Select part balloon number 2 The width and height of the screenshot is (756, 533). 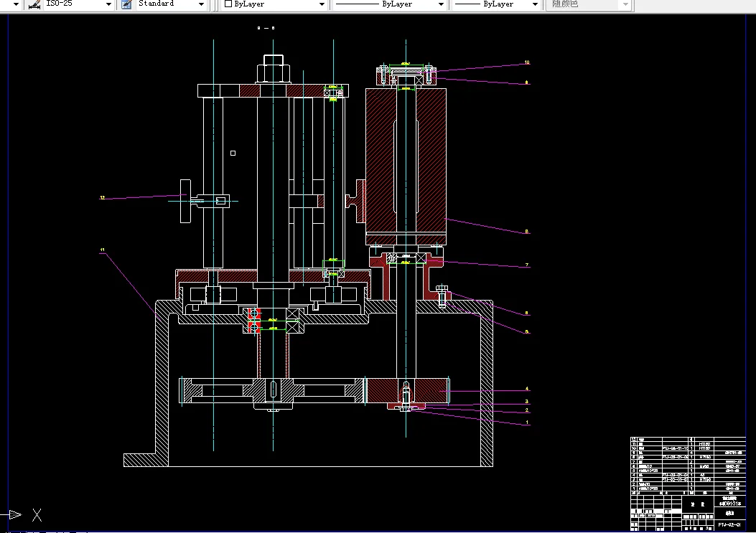[526, 410]
